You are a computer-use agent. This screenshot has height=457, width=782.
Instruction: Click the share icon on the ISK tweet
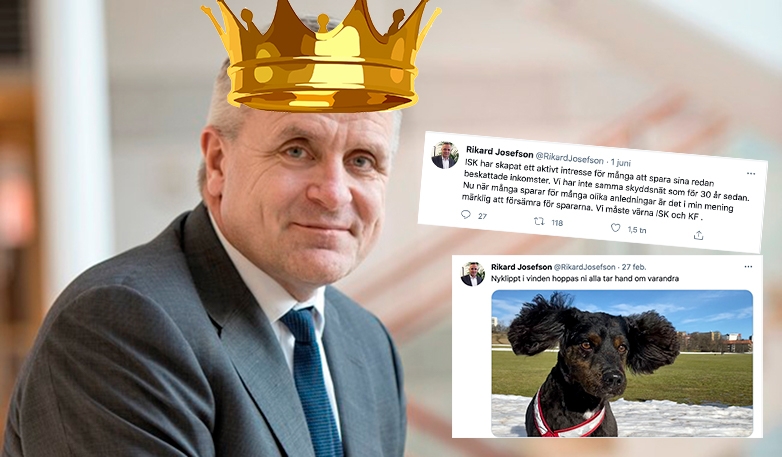tap(699, 235)
